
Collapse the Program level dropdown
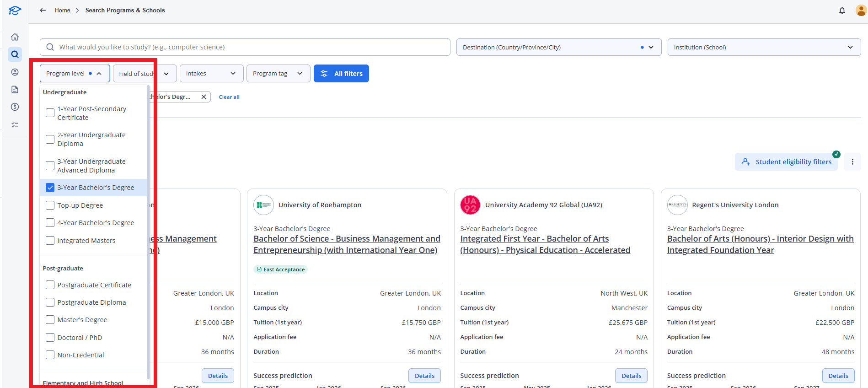(75, 74)
